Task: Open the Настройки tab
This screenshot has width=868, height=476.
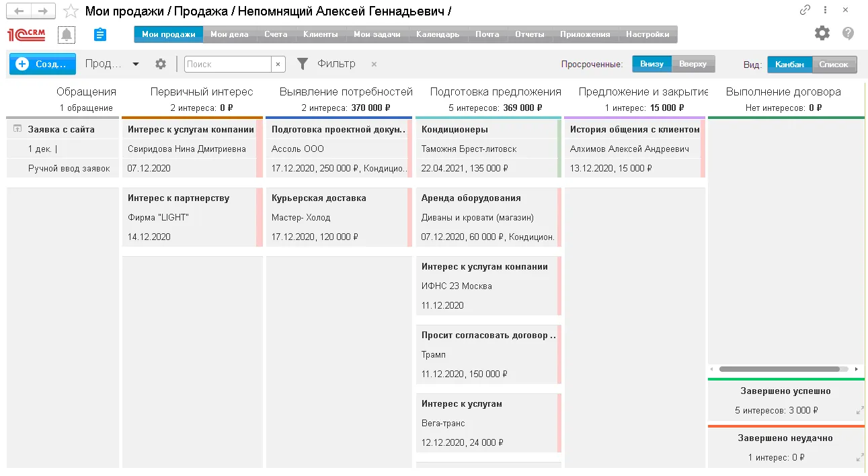Action: coord(647,34)
